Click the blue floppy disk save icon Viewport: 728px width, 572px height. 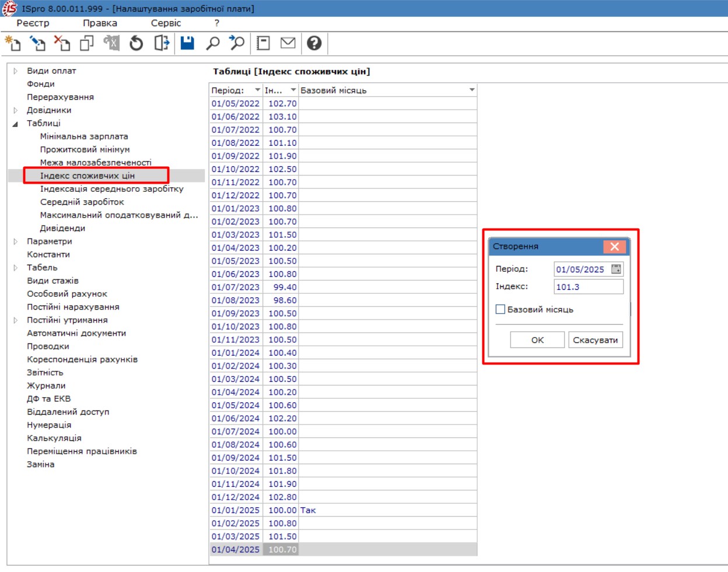[x=187, y=43]
